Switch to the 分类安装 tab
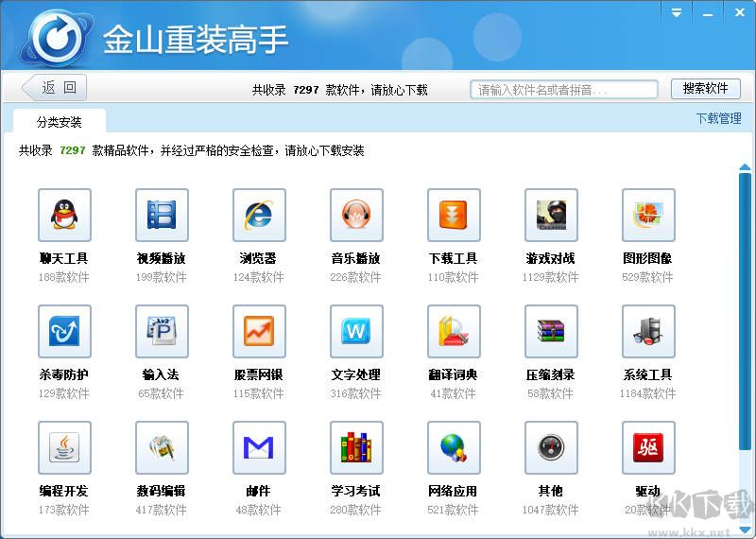 60,122
